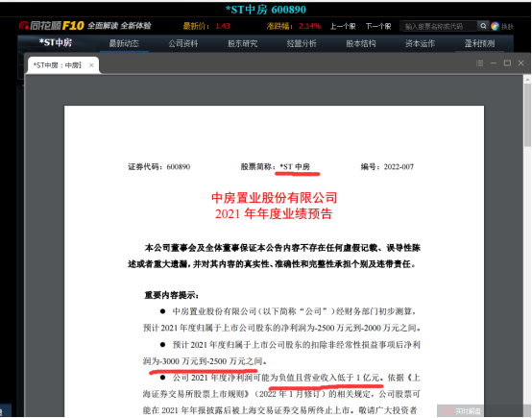The height and width of the screenshot is (418, 532).
Task: Open the 股本结构 tab
Action: tap(361, 43)
